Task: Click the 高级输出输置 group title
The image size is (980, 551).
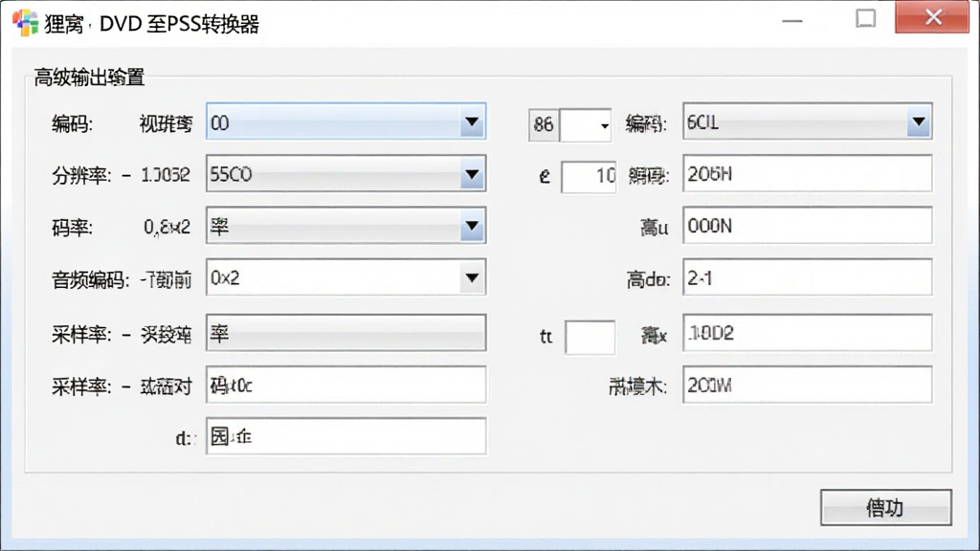Action: (x=89, y=77)
